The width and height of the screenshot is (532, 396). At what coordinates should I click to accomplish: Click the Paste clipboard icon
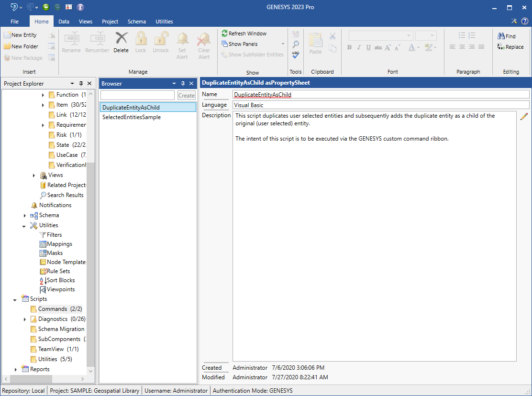(316, 40)
